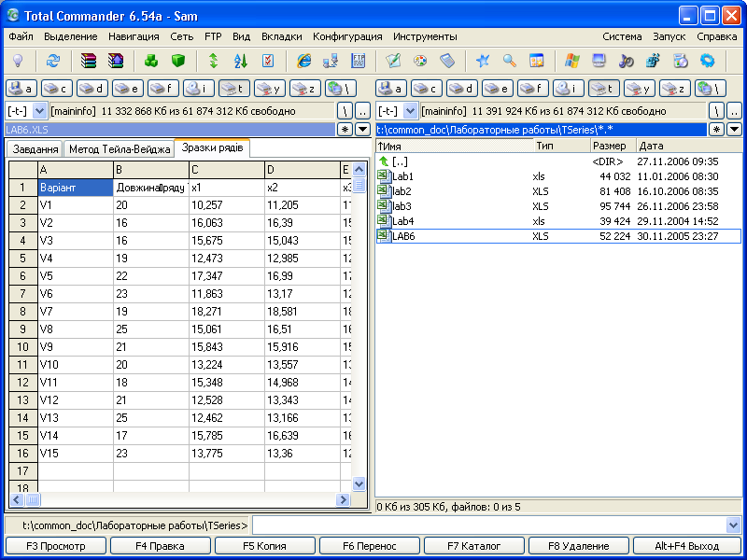This screenshot has width=747, height=560.
Task: Select network drive z in right panel
Action: coord(674,89)
